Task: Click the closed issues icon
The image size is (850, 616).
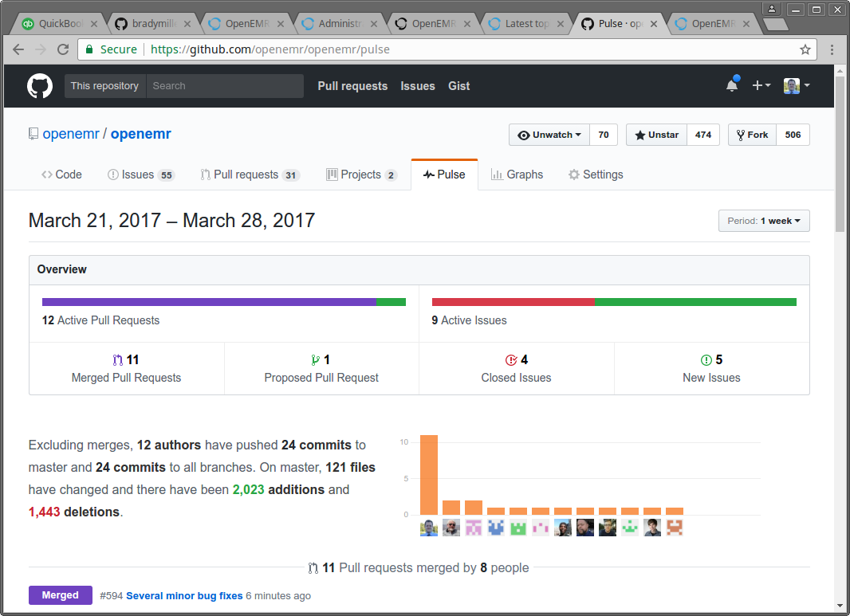Action: pyautogui.click(x=510, y=359)
